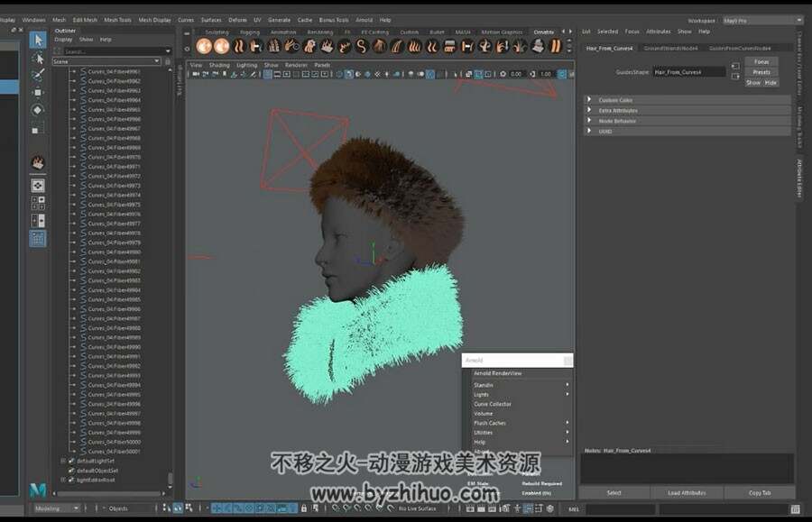Switch to the Sculpting shelf tab

point(217,32)
